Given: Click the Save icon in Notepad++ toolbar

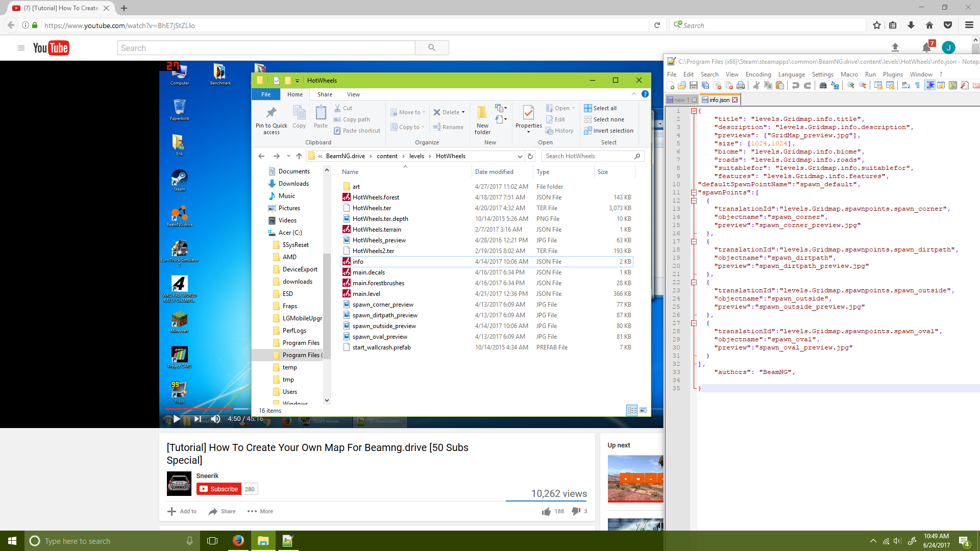Looking at the screenshot, I should (694, 86).
